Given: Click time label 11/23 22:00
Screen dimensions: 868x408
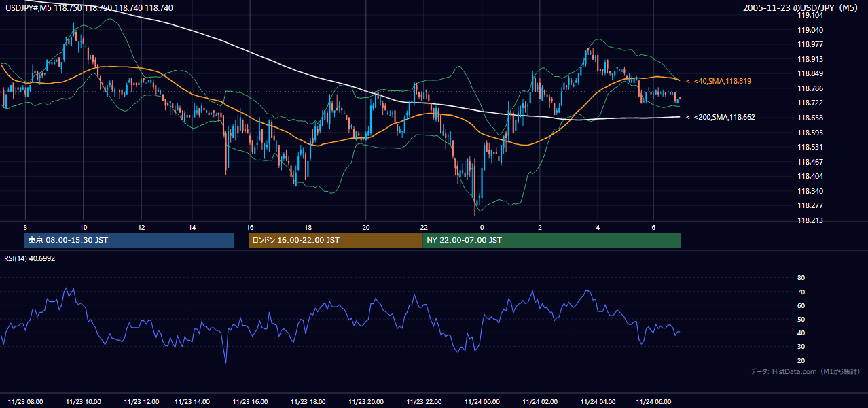Looking at the screenshot, I should [424, 402].
